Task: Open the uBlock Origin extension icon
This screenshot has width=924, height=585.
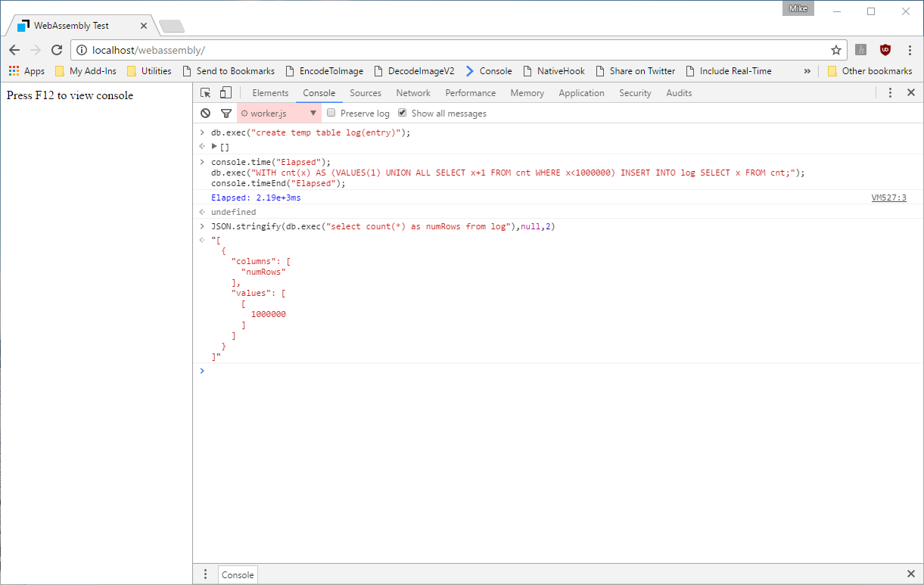Action: pos(885,50)
